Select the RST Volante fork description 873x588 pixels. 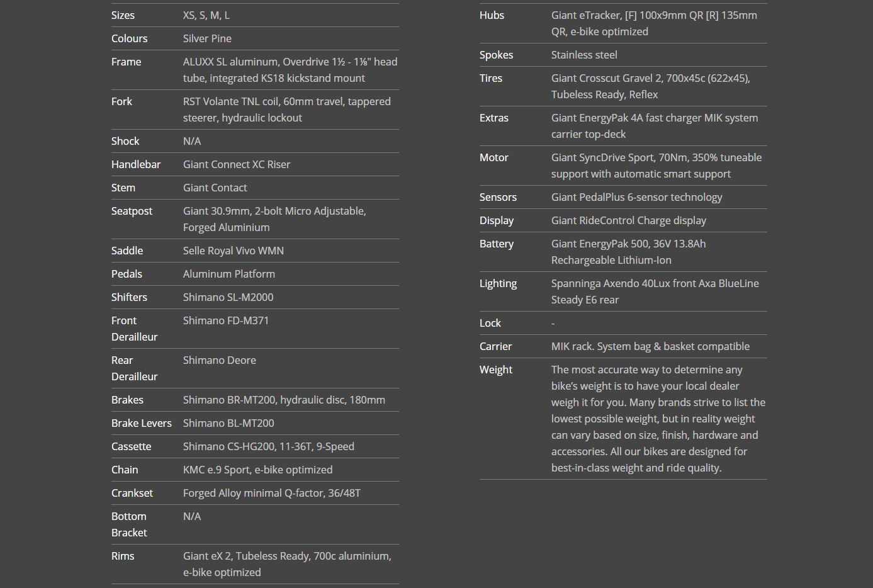(286, 110)
